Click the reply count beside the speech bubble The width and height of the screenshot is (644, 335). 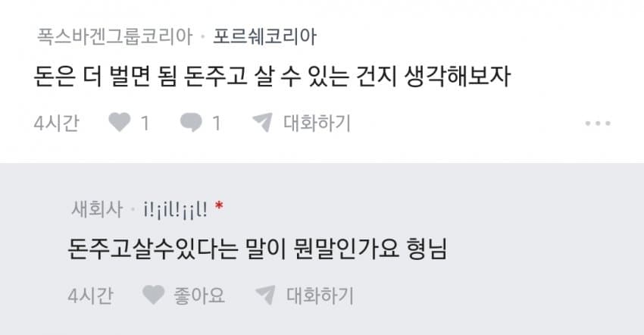tap(217, 123)
